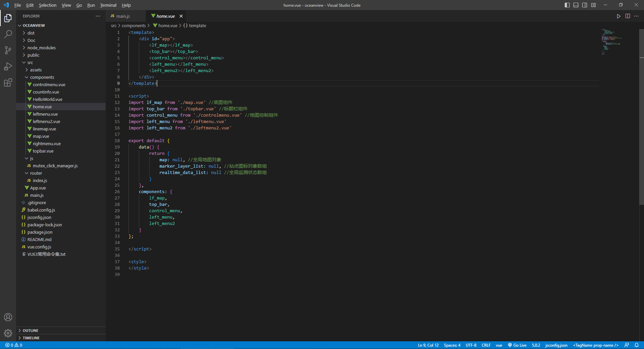Open the Accounts menu icon
644x349 pixels.
(x=8, y=317)
